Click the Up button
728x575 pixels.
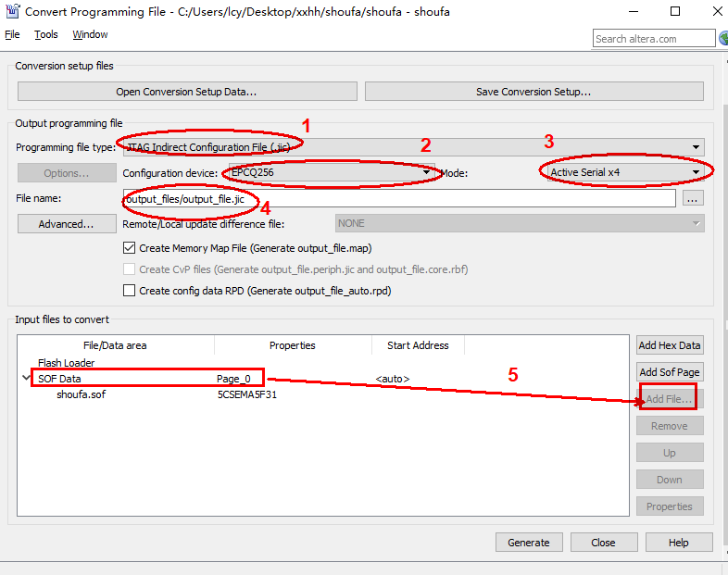coord(670,453)
